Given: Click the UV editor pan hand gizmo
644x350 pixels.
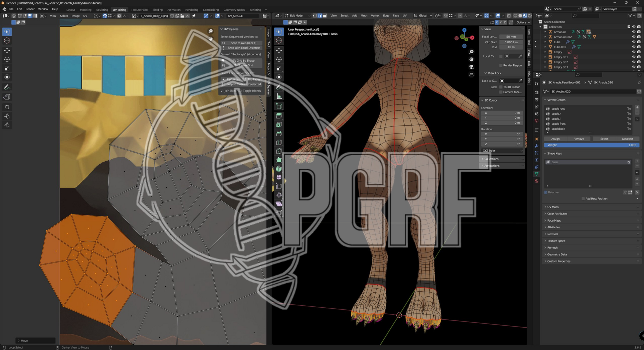Looking at the screenshot, I should [211, 39].
